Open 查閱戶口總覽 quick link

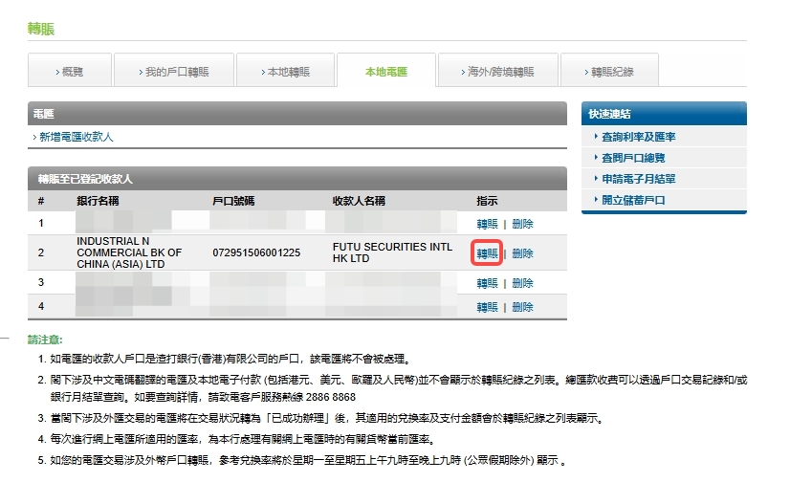click(633, 158)
